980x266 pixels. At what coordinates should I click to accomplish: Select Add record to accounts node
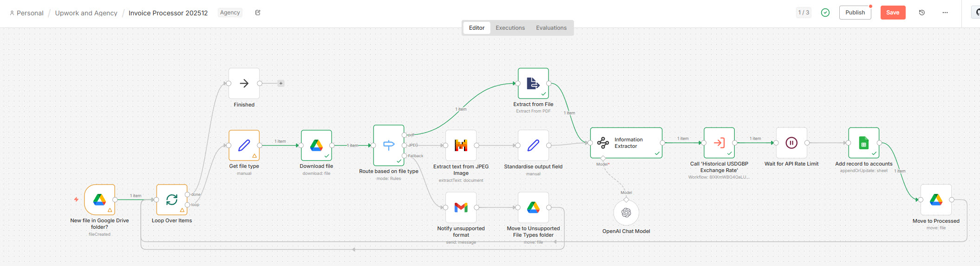coord(863,143)
